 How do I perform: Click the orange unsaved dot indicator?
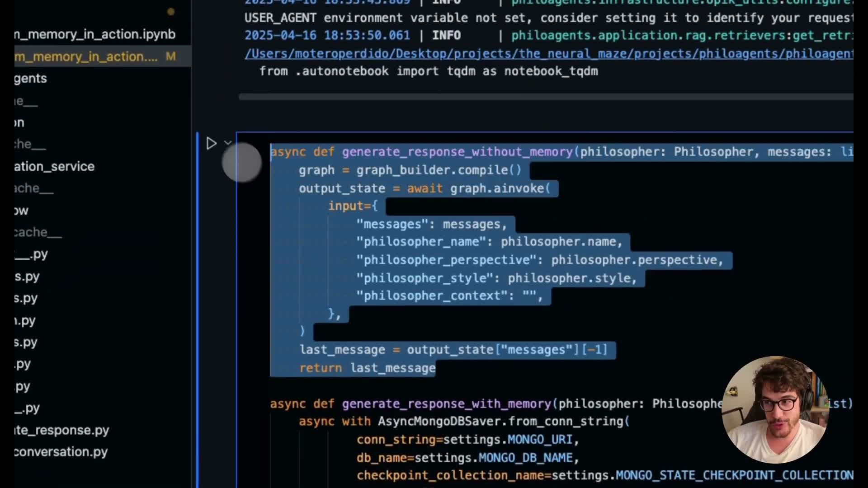coord(171,12)
